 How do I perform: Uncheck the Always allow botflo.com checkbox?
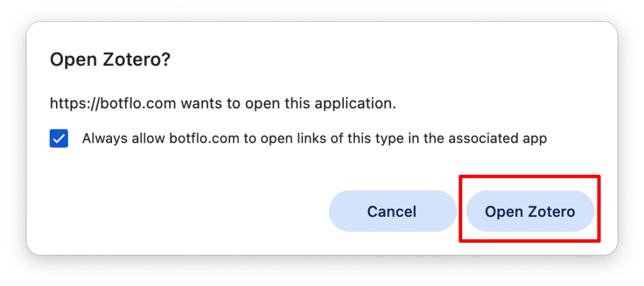tap(59, 139)
